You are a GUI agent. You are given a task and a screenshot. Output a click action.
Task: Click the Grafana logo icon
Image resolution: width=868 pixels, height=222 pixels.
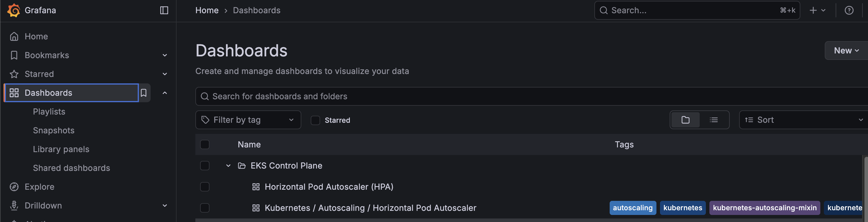14,10
